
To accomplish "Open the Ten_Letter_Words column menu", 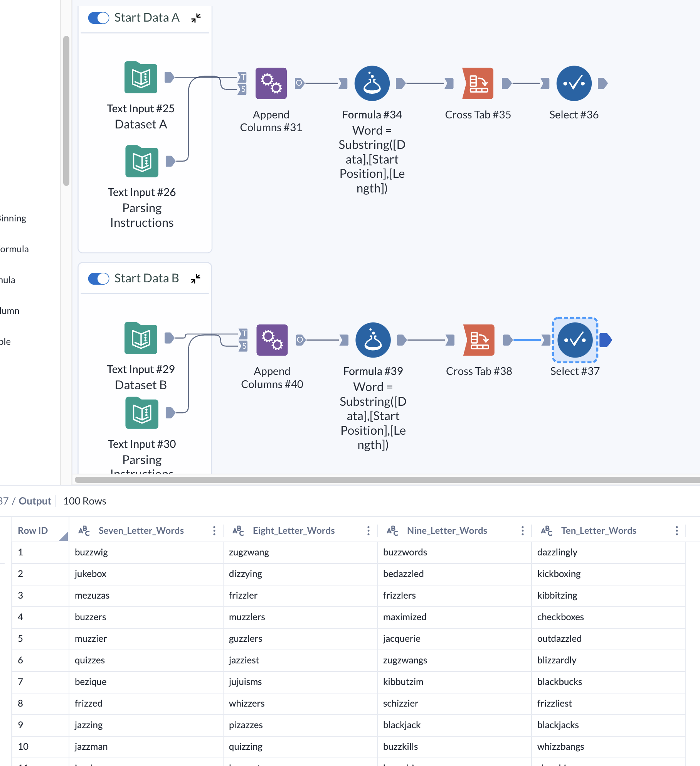I will [x=676, y=530].
